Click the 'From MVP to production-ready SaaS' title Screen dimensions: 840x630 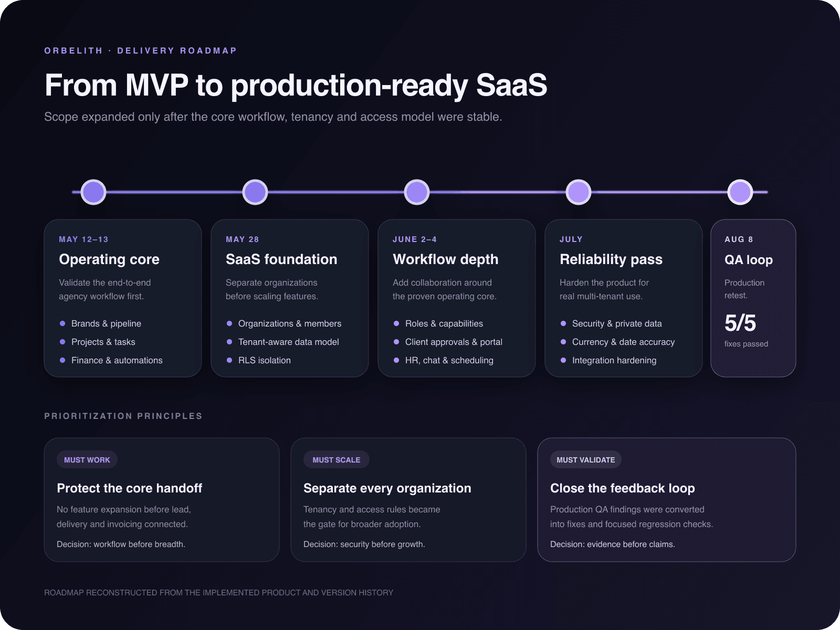coord(296,86)
